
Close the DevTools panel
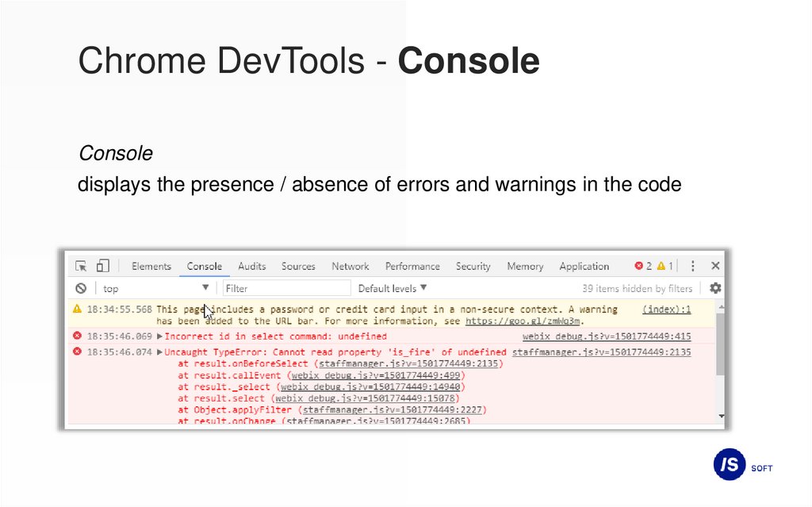click(715, 267)
